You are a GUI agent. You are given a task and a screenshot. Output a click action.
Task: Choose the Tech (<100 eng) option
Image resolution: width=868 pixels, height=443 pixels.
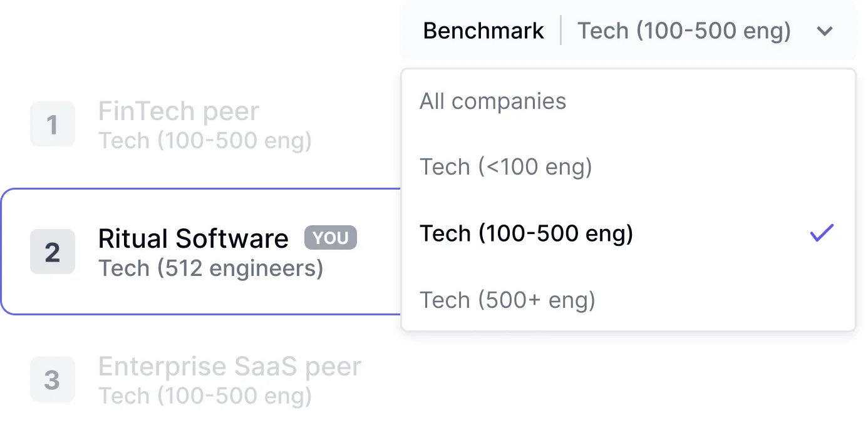pyautogui.click(x=505, y=167)
